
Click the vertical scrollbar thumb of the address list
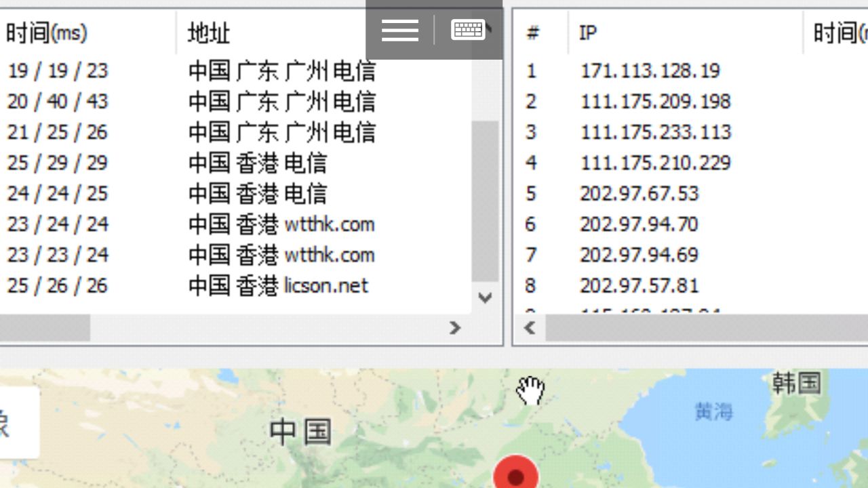(485, 200)
